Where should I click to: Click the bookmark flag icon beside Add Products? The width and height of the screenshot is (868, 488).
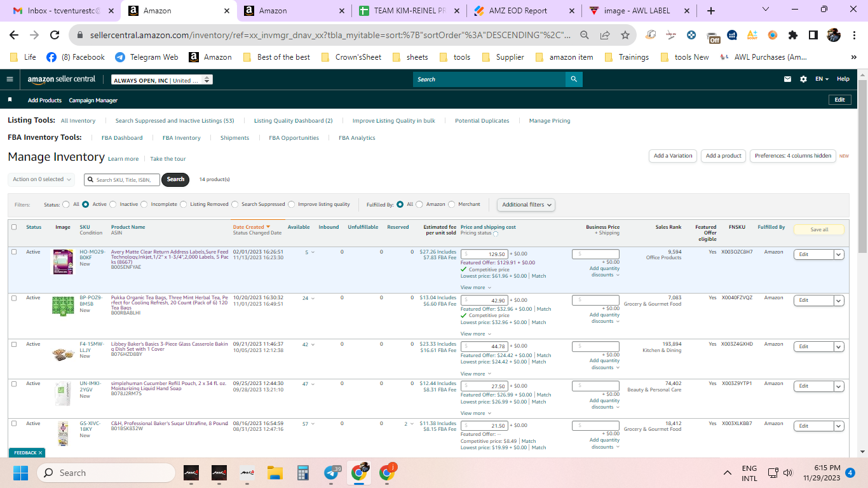[x=10, y=100]
